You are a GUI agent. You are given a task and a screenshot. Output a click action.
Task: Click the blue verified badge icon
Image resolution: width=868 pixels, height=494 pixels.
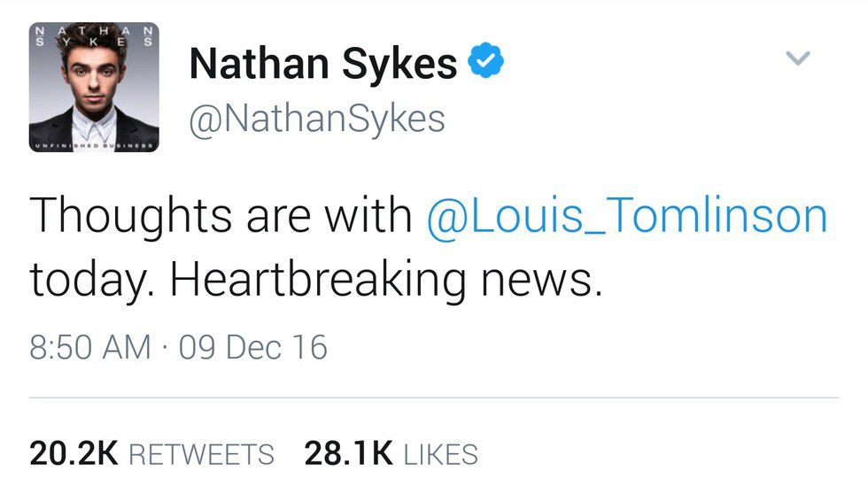(485, 62)
